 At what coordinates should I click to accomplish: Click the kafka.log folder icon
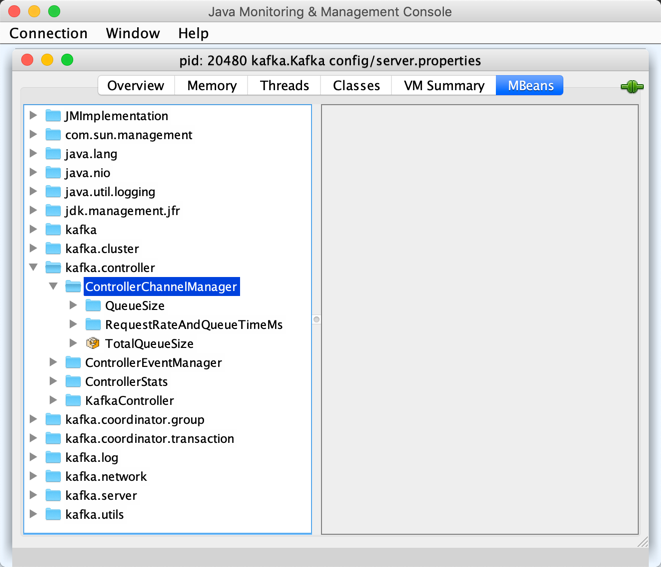[x=53, y=457]
